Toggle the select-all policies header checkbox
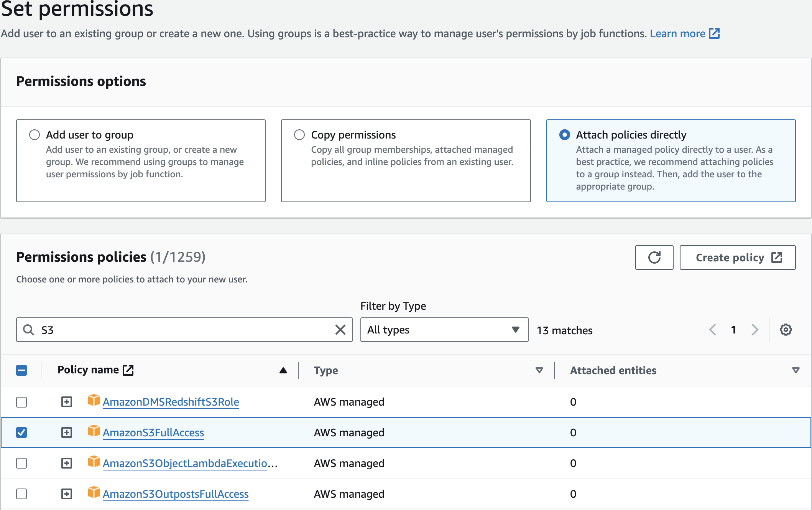Screen dimensions: 812x510 click(21, 370)
